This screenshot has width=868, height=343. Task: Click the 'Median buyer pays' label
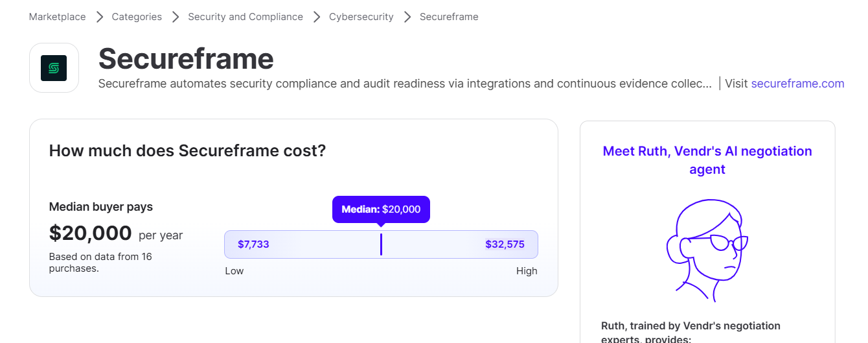(x=101, y=207)
